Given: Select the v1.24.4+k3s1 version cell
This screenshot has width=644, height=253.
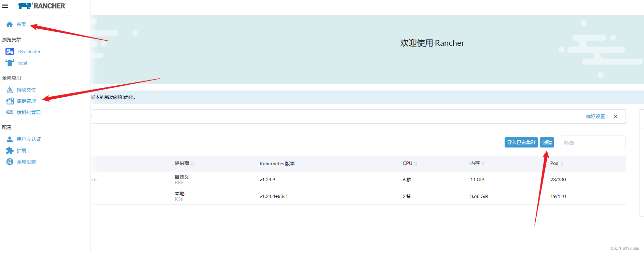Looking at the screenshot, I should (274, 196).
